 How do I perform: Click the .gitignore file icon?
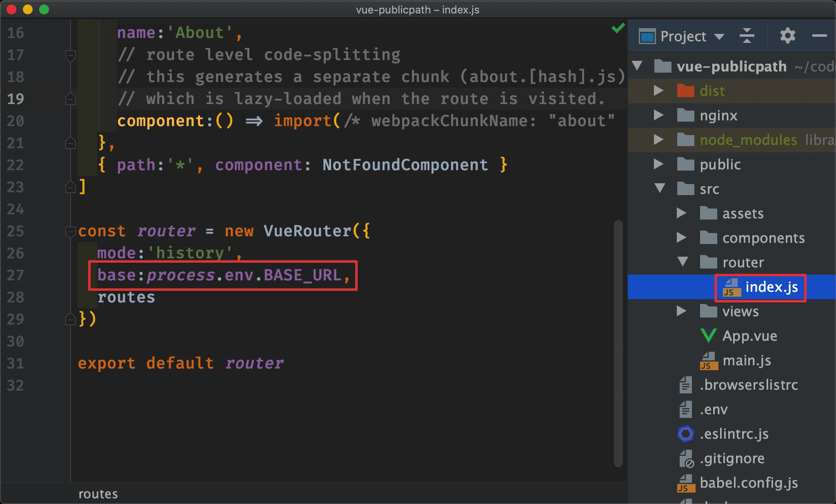[x=686, y=459]
